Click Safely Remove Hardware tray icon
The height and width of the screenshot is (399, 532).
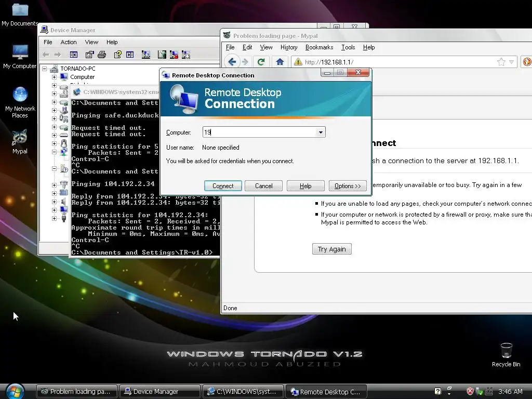[x=480, y=392]
